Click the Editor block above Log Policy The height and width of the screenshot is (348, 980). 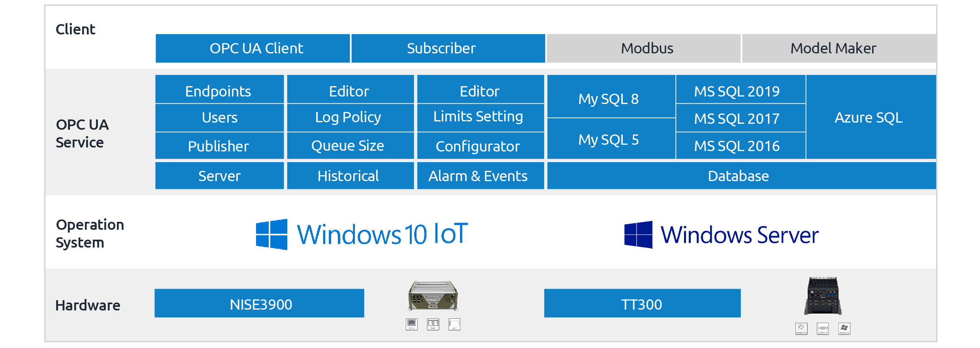(351, 89)
